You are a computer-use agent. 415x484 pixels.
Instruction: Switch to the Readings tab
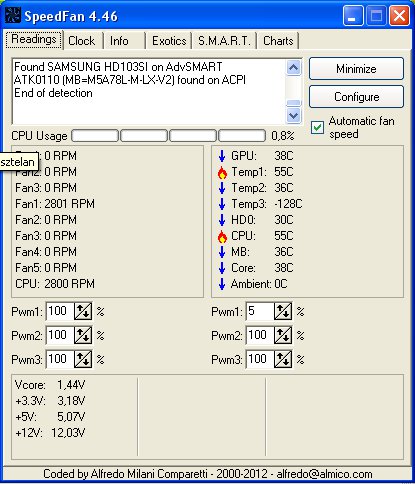click(x=34, y=39)
